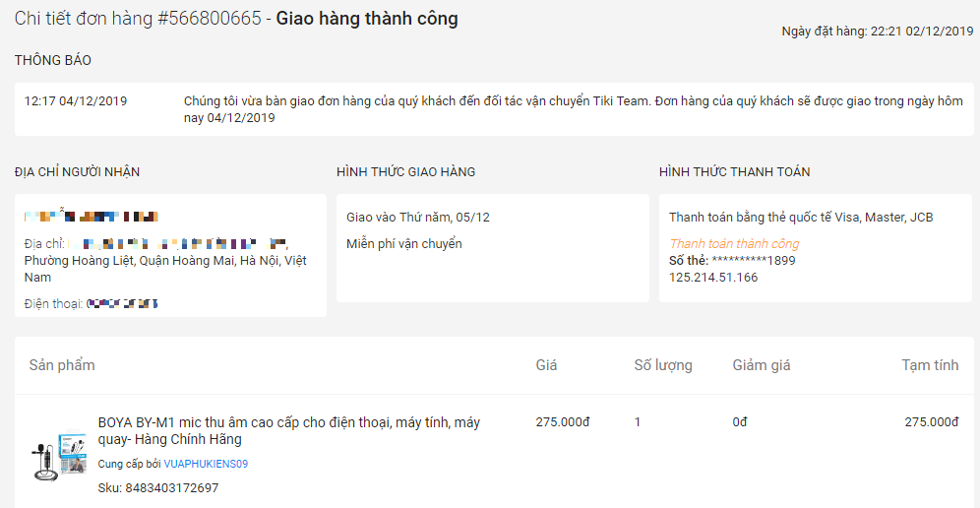The height and width of the screenshot is (508, 980).
Task: Click the IP address 125.214.51.166
Action: (713, 278)
